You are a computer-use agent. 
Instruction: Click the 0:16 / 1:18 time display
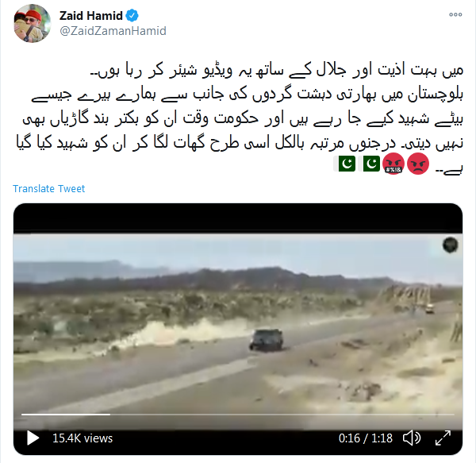click(366, 438)
